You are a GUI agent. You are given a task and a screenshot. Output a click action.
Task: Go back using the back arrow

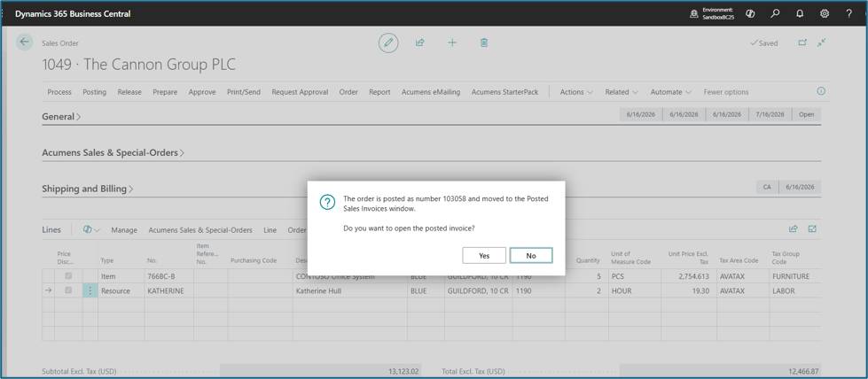(x=24, y=42)
